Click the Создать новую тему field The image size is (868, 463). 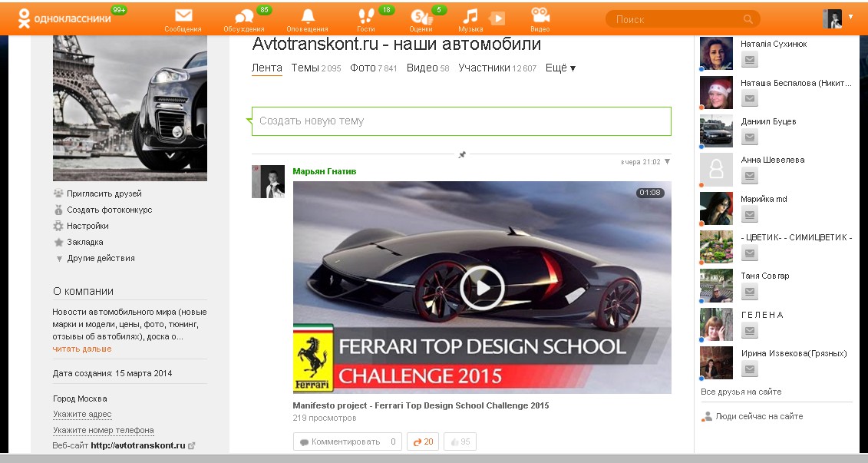point(462,121)
